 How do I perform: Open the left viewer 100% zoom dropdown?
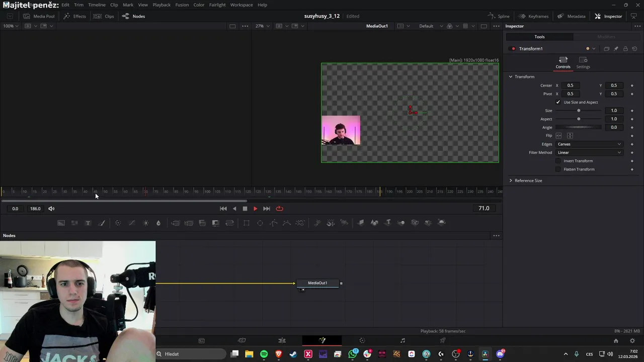coord(11,26)
